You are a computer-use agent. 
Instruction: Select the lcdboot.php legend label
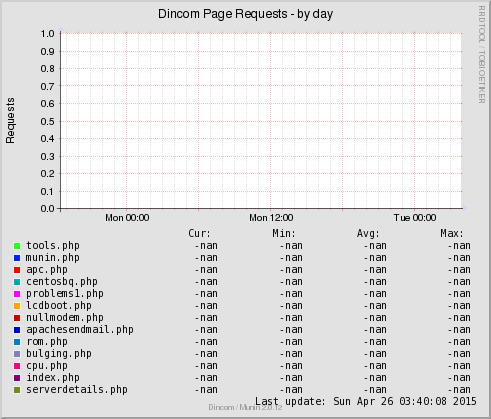pyautogui.click(x=59, y=306)
